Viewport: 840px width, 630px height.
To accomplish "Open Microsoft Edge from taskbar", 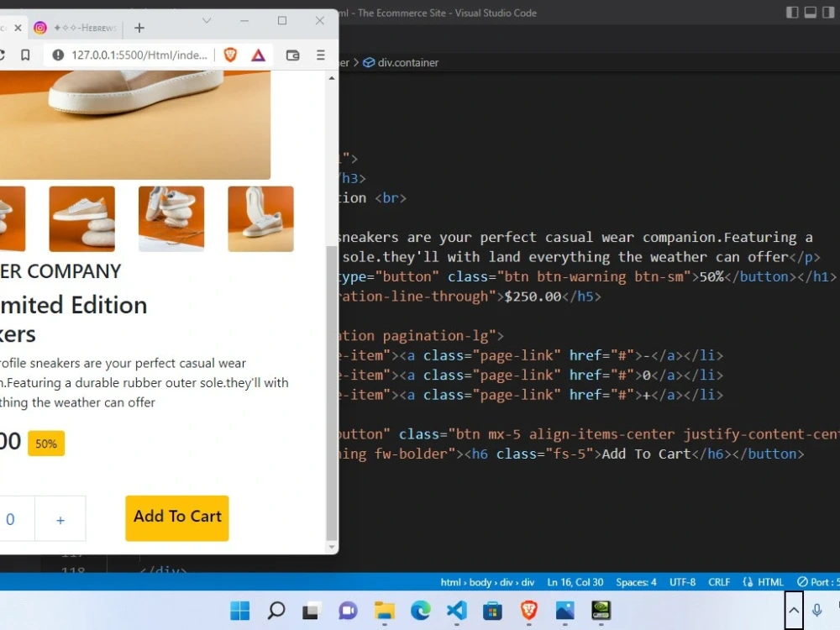I will (421, 610).
